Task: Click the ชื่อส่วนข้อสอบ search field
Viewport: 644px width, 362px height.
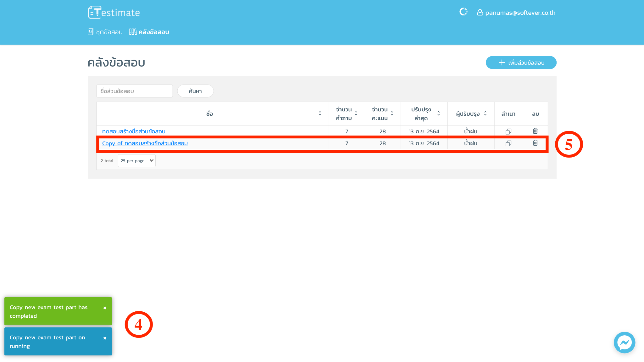Action: (135, 91)
